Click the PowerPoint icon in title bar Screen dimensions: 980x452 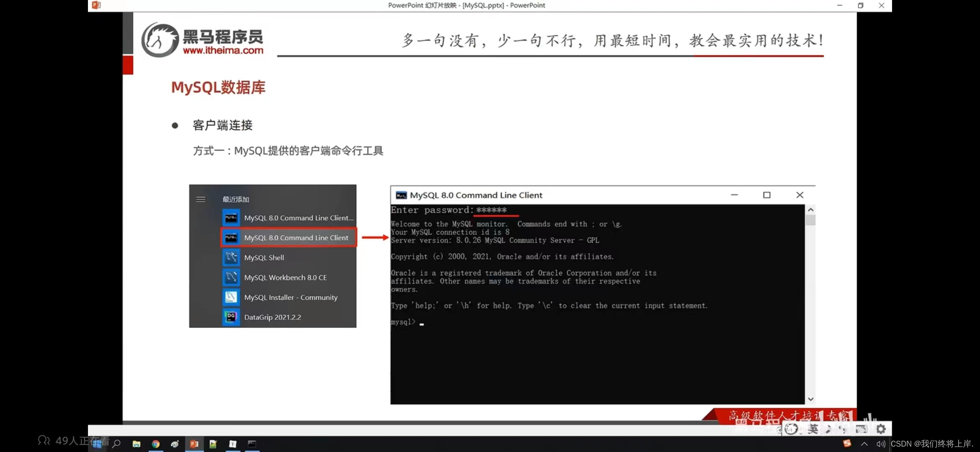(x=96, y=5)
